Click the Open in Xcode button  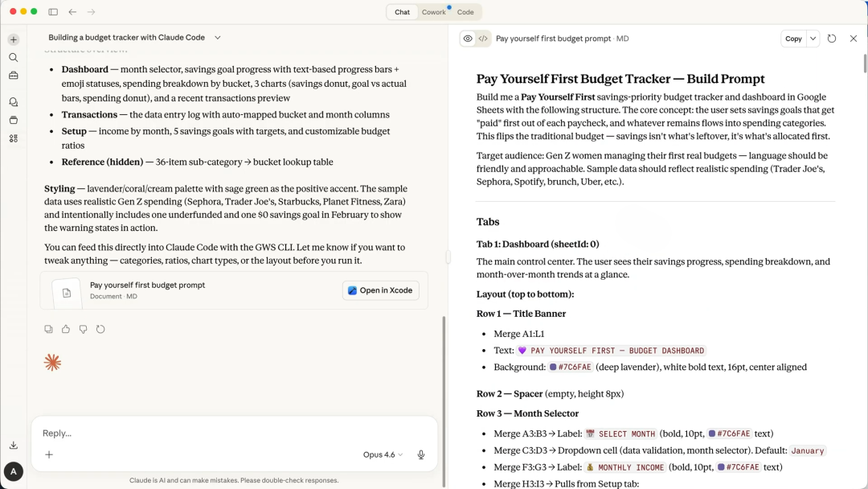coord(381,290)
